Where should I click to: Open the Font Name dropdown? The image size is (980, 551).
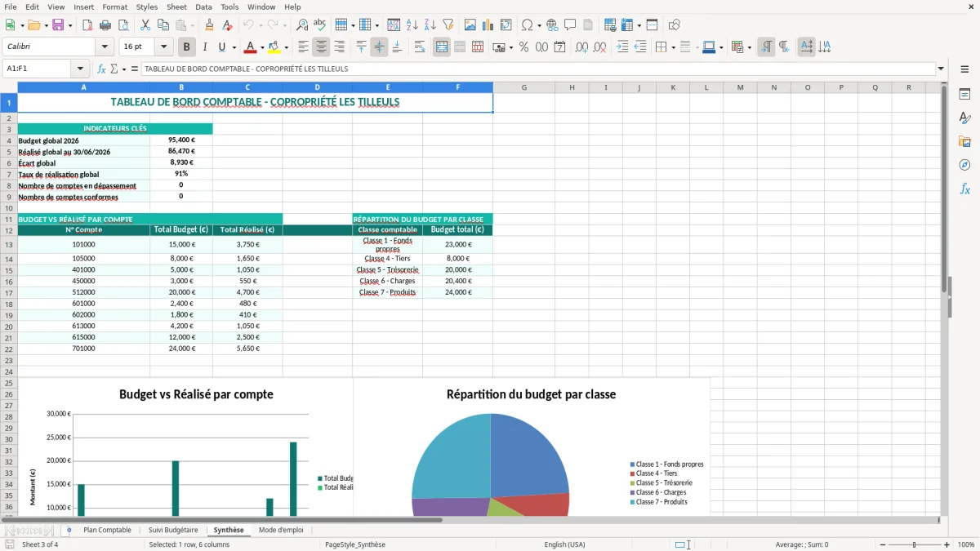105,47
